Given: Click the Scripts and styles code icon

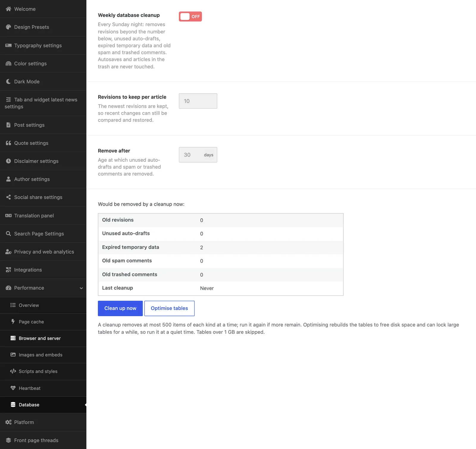Looking at the screenshot, I should pyautogui.click(x=13, y=371).
